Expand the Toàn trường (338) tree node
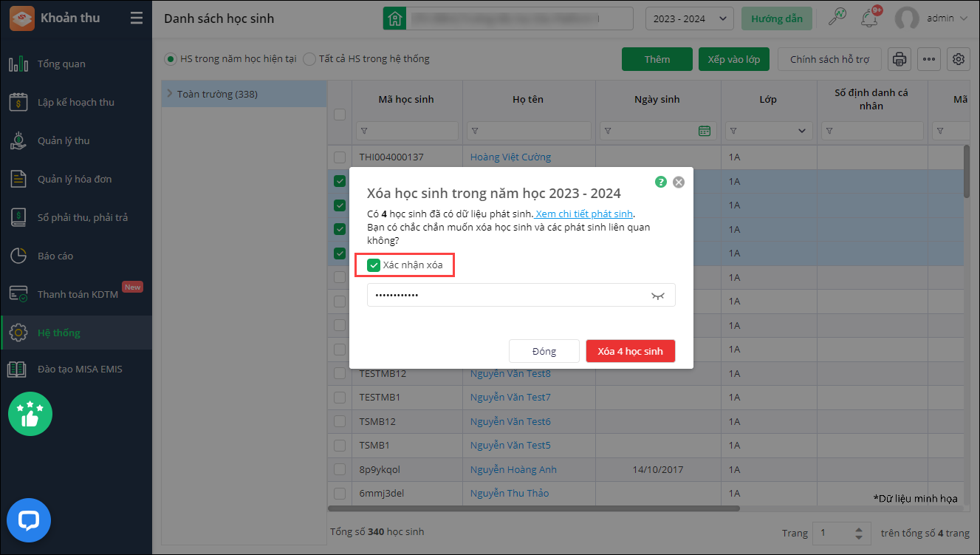The height and width of the screenshot is (555, 980). (x=170, y=94)
